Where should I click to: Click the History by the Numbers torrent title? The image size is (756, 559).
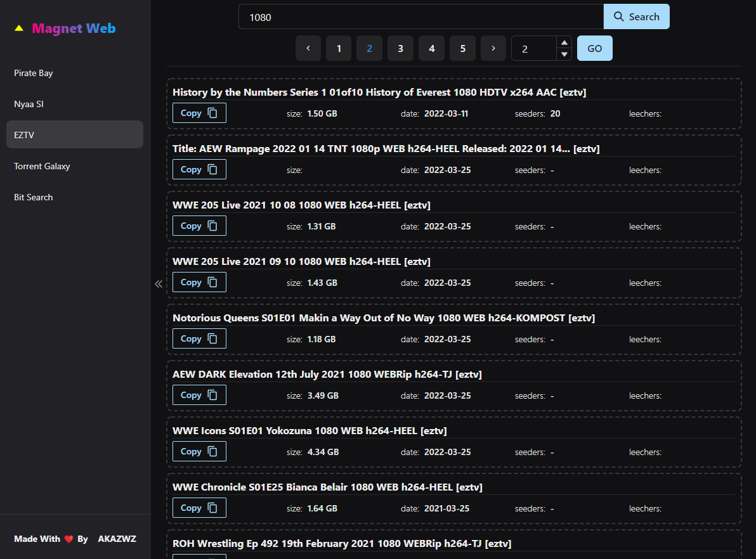(379, 92)
